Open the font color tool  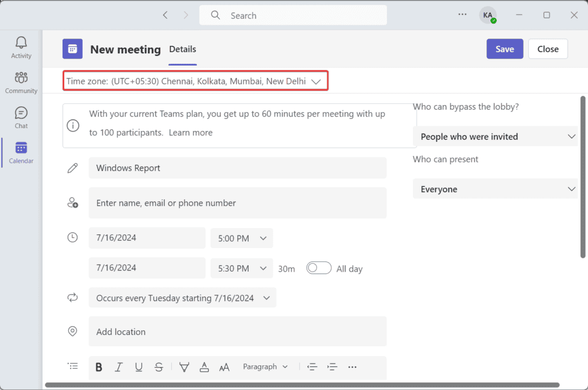tap(204, 367)
